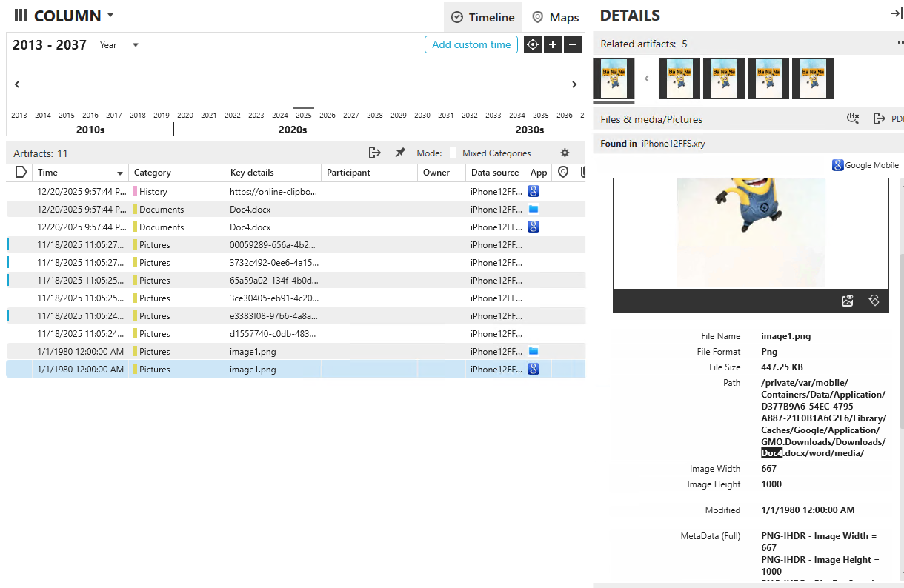The image size is (904, 588).
Task: Click the right arrow to move the timeline forward
Action: [x=574, y=84]
